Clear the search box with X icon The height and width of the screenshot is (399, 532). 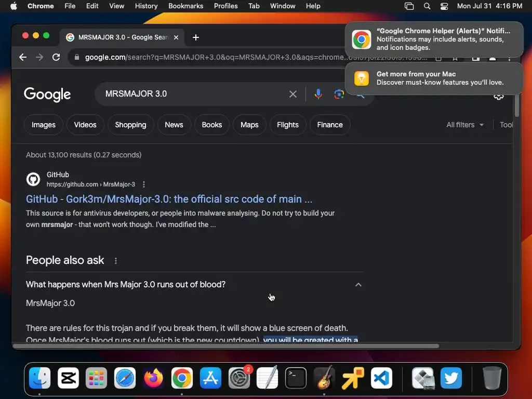(293, 94)
